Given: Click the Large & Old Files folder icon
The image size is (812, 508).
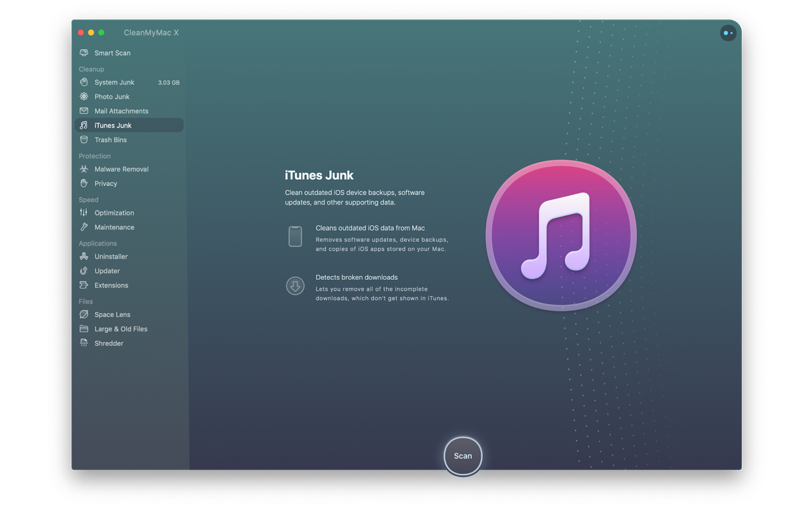Looking at the screenshot, I should (83, 329).
